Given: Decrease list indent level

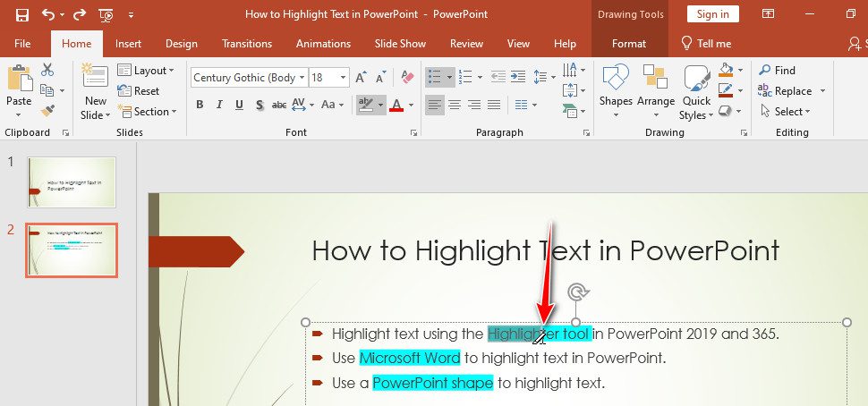Looking at the screenshot, I should tap(498, 77).
